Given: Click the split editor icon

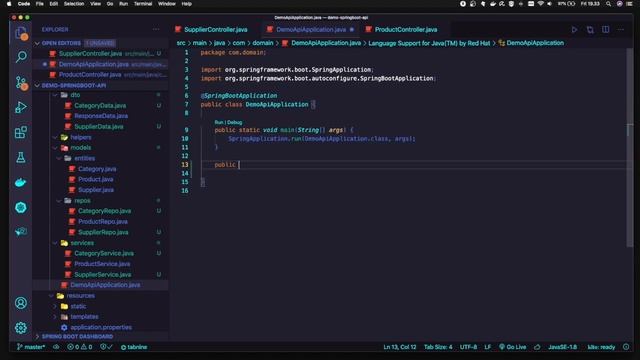Looking at the screenshot, I should click(606, 29).
